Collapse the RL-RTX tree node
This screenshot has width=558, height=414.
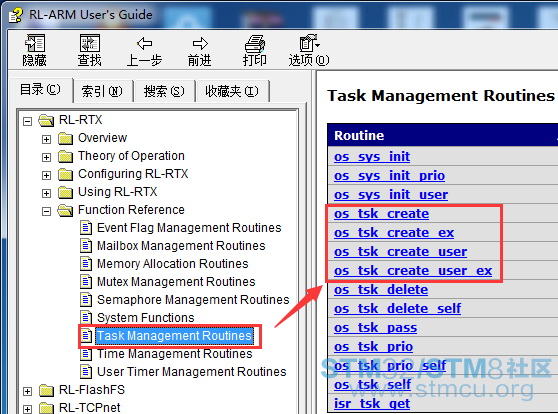click(x=27, y=121)
